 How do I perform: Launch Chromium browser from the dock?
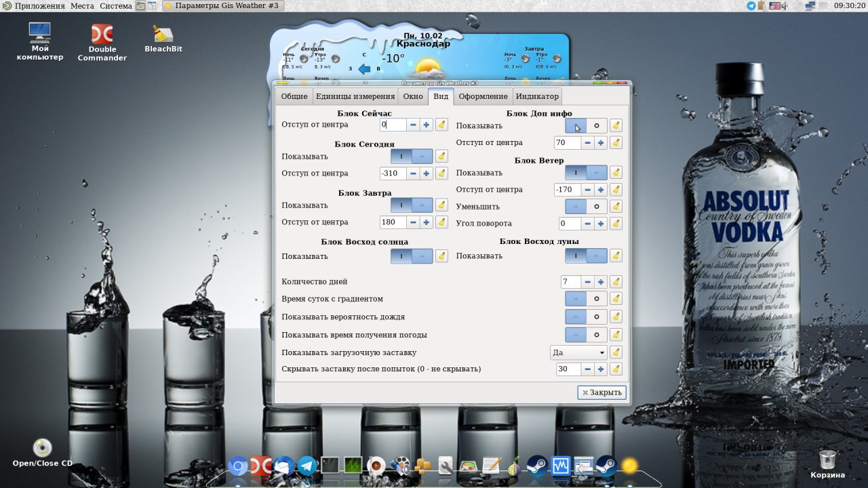(x=237, y=466)
